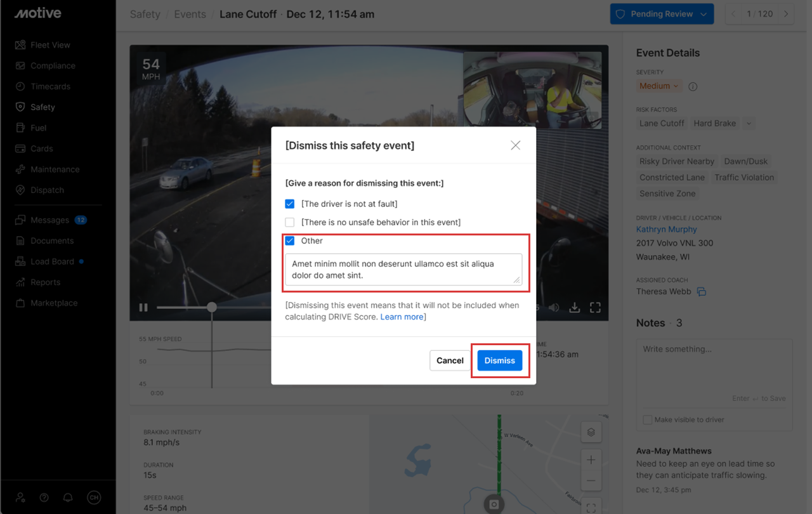Open the Learn more link
The width and height of the screenshot is (812, 514).
coord(402,317)
